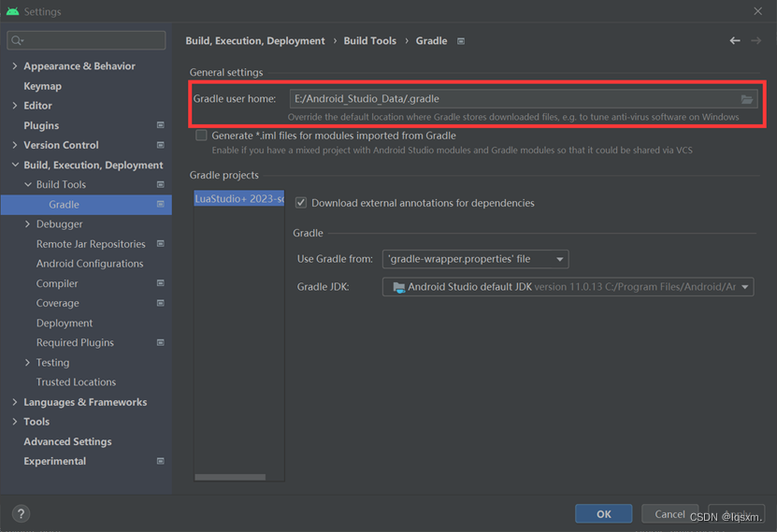
Task: Enable Generate *.iml files checkbox
Action: [201, 136]
